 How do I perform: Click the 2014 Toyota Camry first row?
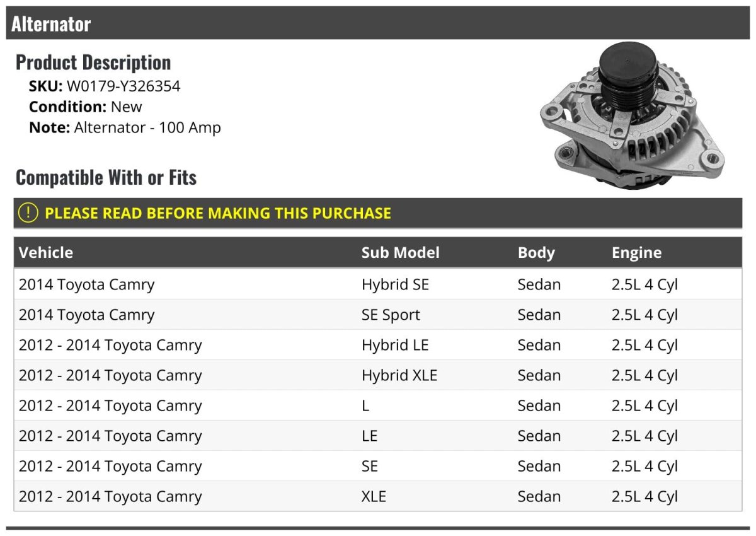click(86, 284)
